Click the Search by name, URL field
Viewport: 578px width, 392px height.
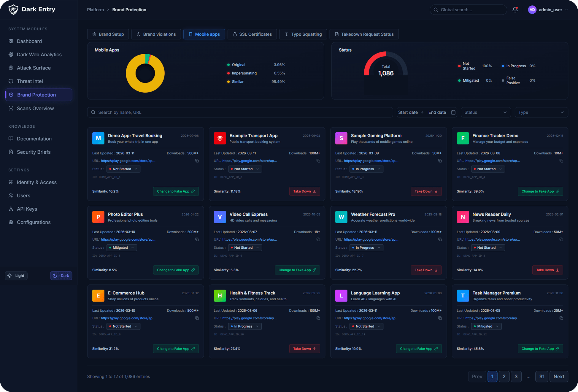pos(240,112)
